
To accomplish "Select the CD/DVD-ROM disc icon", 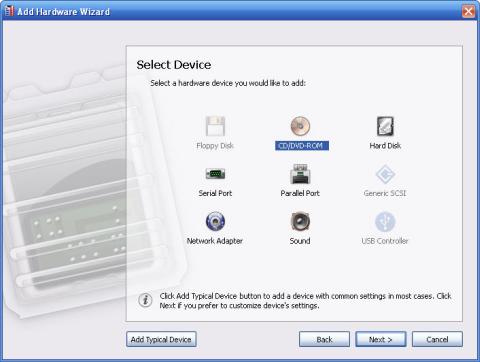I will tap(300, 126).
